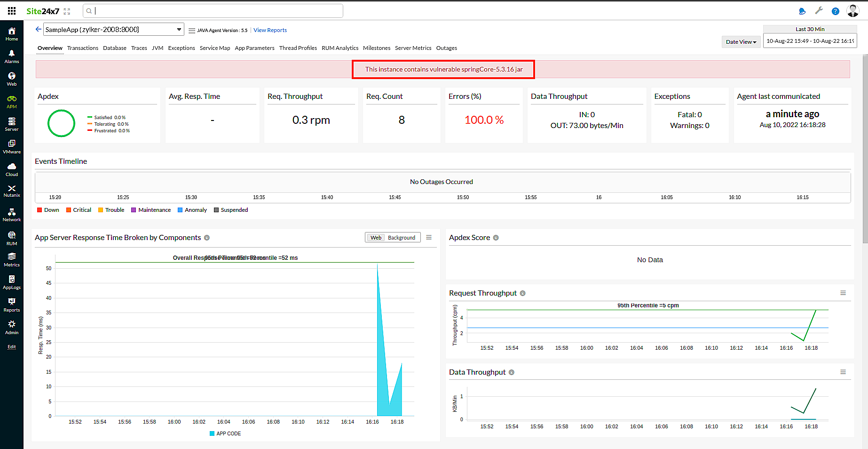Open the Service Map tab
The height and width of the screenshot is (449, 868).
(215, 48)
